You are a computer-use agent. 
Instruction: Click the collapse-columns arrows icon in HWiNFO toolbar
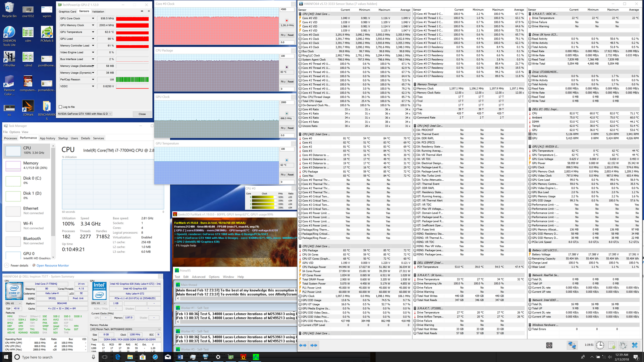pos(314,345)
